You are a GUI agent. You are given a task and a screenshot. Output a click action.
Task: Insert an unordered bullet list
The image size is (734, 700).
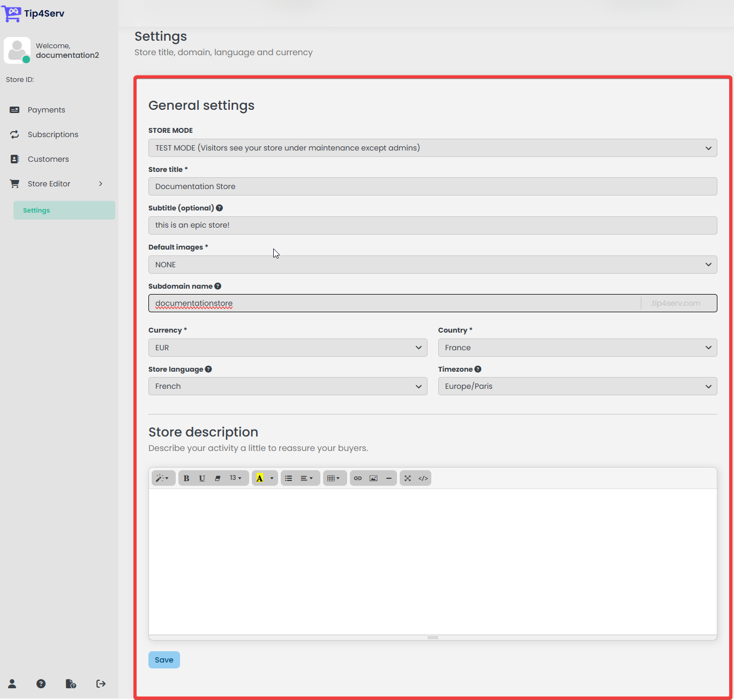pos(289,478)
